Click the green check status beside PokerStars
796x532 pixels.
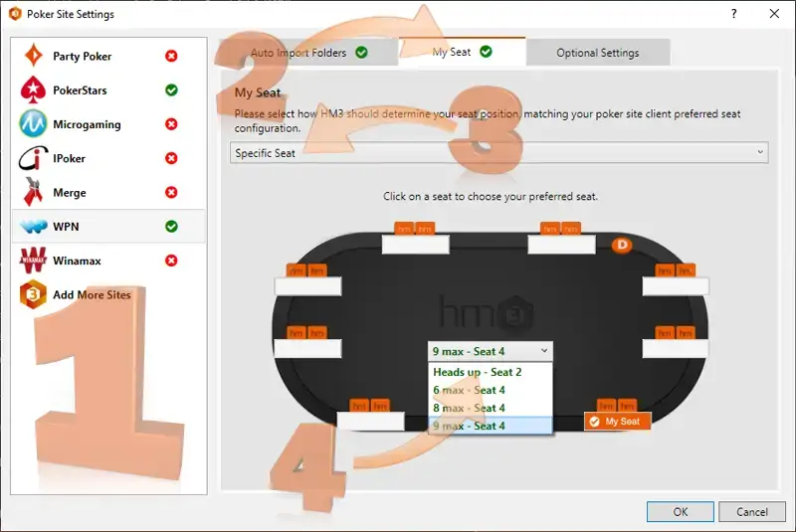(171, 89)
